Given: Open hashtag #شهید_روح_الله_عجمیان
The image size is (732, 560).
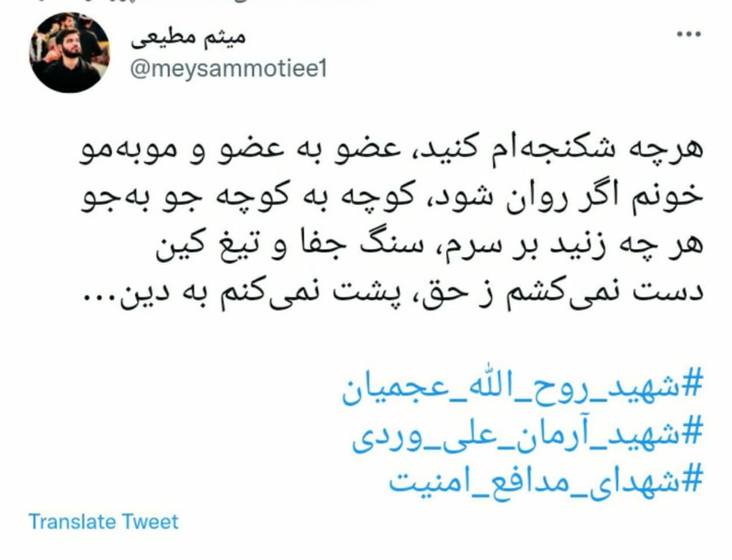Looking at the screenshot, I should coord(522,390).
